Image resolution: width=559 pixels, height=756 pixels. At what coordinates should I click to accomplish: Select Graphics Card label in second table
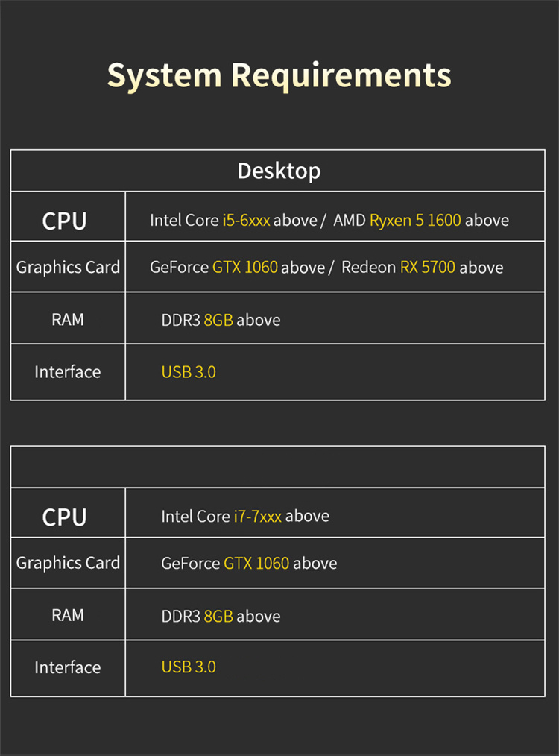point(68,563)
